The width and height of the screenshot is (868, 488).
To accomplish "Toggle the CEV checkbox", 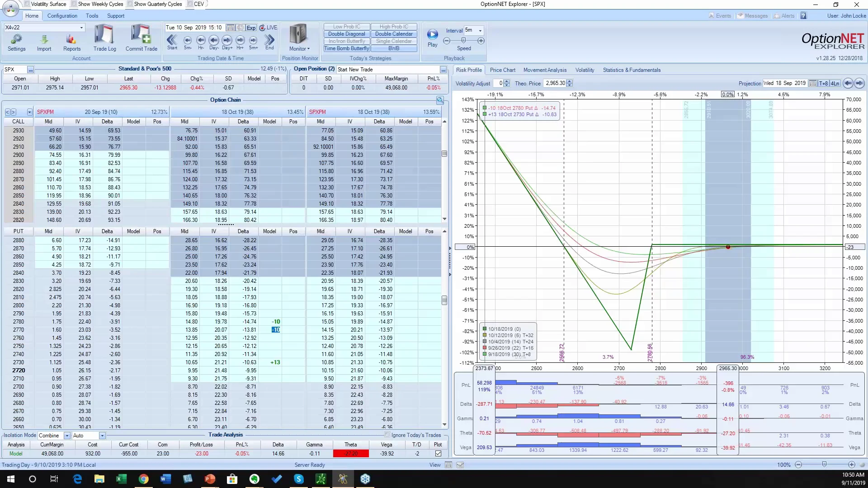I will click(x=190, y=4).
